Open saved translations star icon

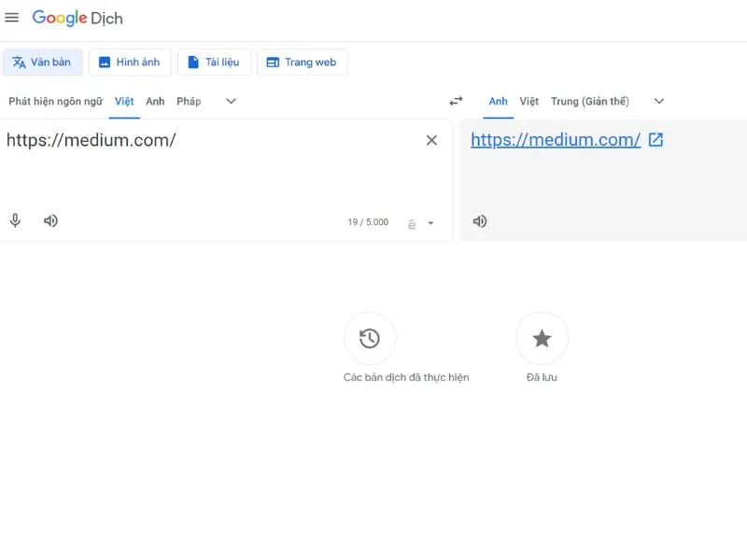pyautogui.click(x=542, y=339)
